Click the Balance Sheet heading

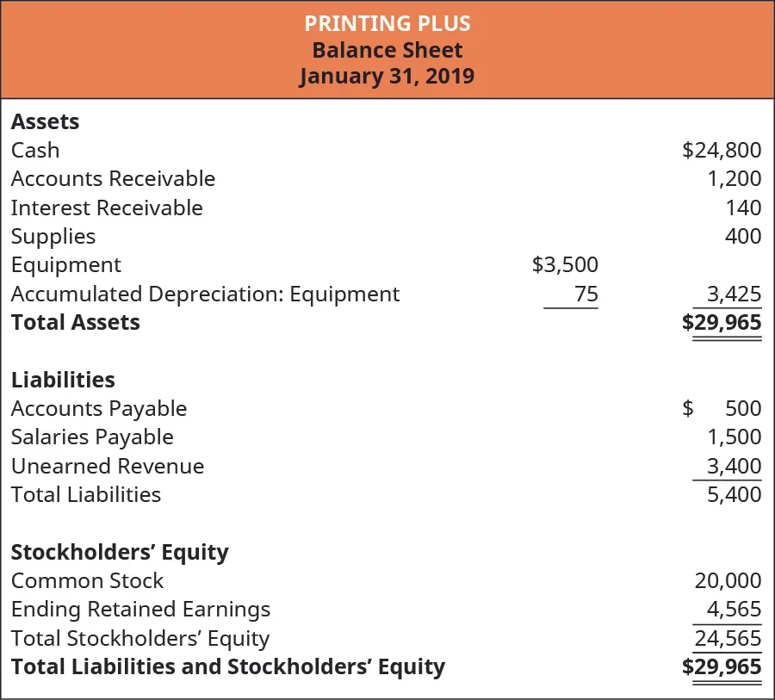[387, 49]
